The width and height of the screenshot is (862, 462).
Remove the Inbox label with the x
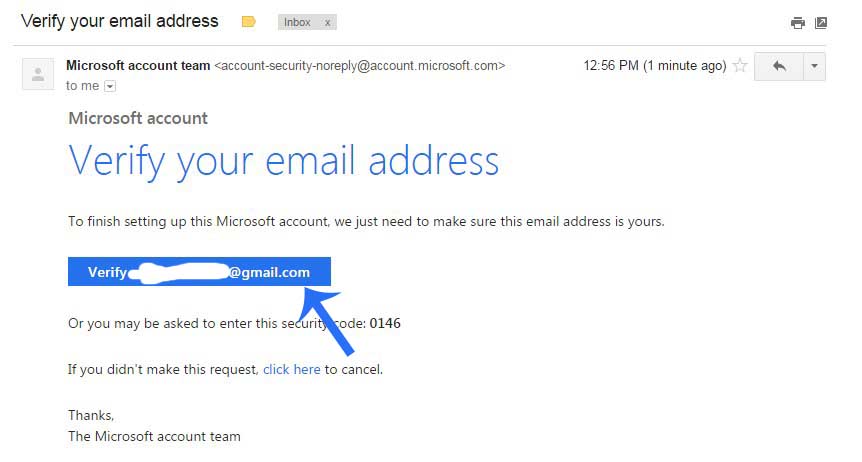(x=327, y=22)
